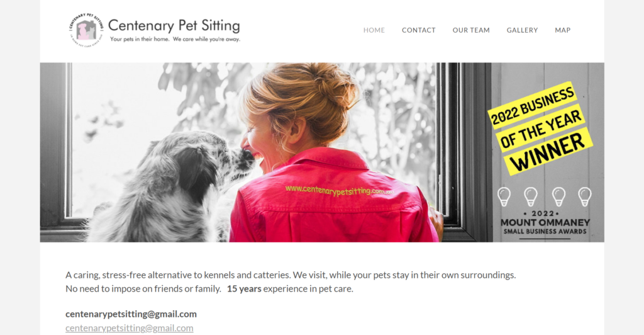Screen dimensions: 644x335
Task: Click the first lightbulb icon in award badge
Action: (x=504, y=196)
